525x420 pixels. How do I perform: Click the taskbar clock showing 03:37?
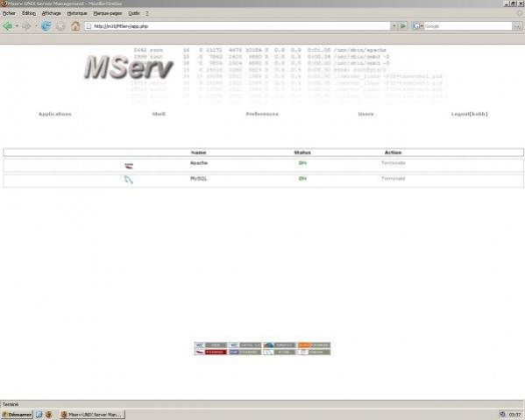coord(515,415)
